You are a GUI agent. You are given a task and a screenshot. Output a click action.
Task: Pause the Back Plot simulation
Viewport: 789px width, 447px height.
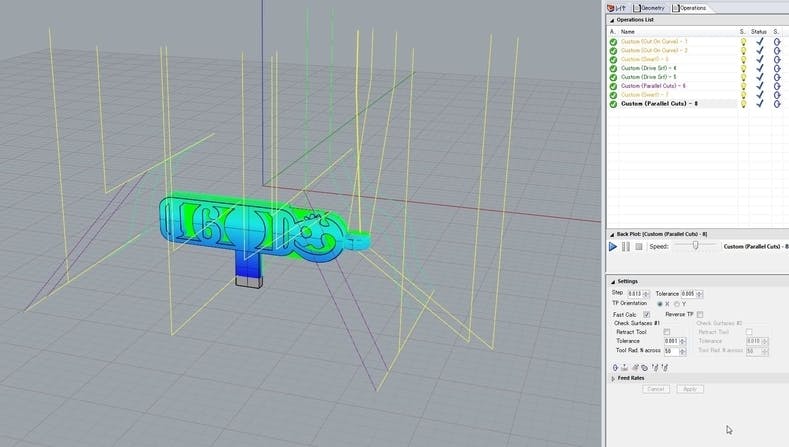point(626,246)
